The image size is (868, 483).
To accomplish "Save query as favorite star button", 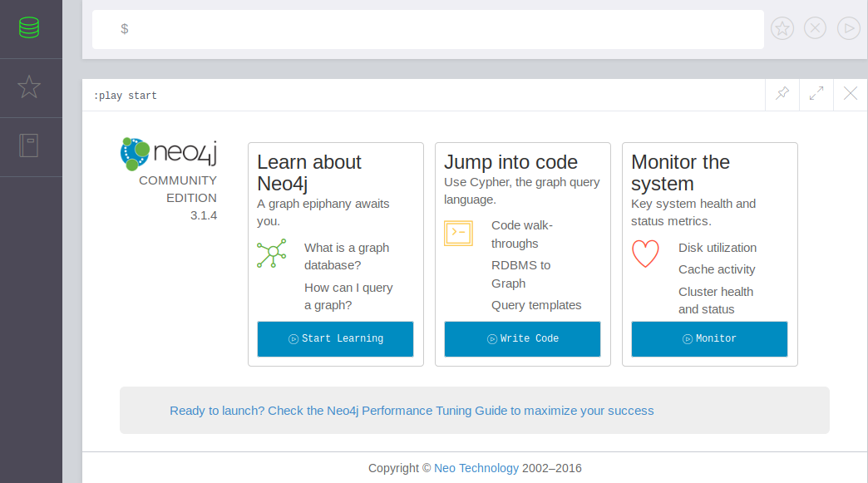I will pyautogui.click(x=782, y=28).
